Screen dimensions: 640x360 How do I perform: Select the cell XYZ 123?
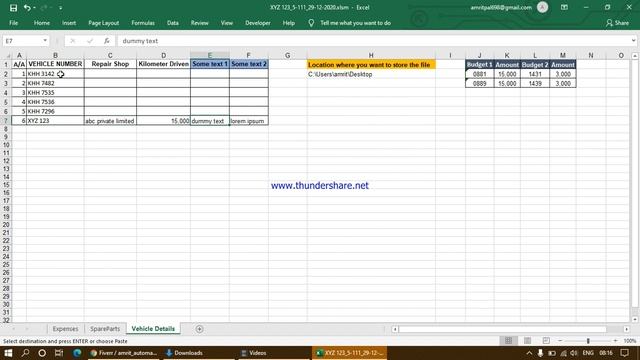pos(55,121)
